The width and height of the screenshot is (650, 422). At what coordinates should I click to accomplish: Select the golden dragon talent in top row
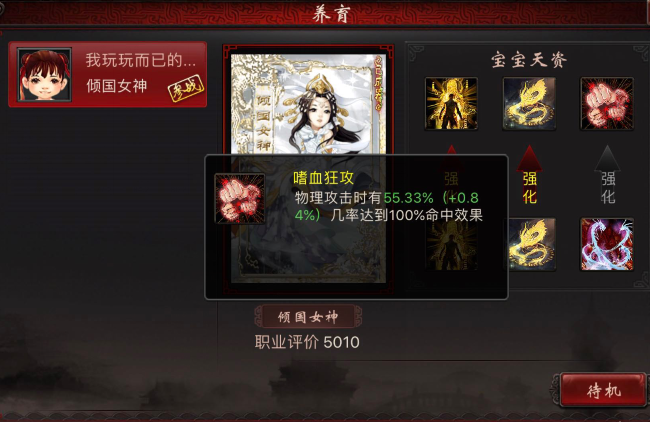pyautogui.click(x=529, y=104)
